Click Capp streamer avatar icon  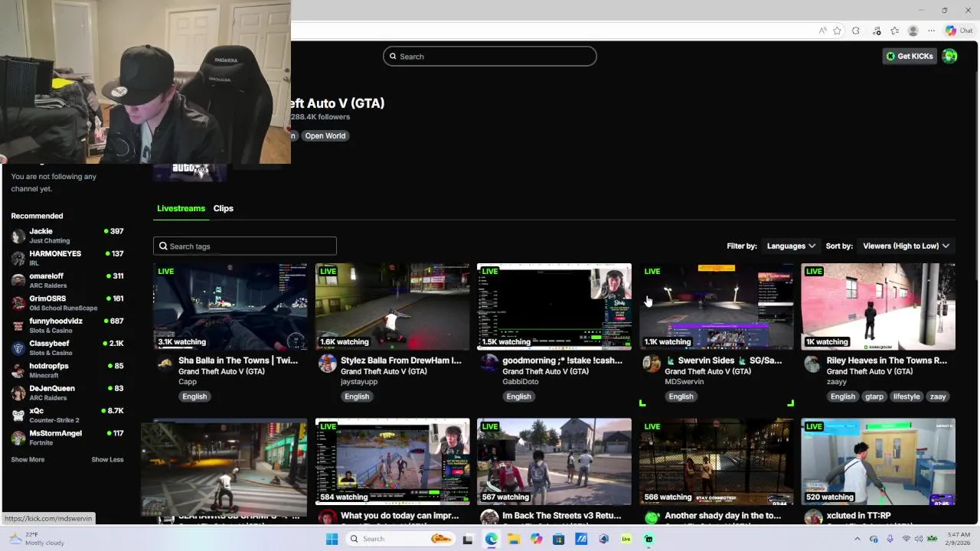[x=165, y=364]
